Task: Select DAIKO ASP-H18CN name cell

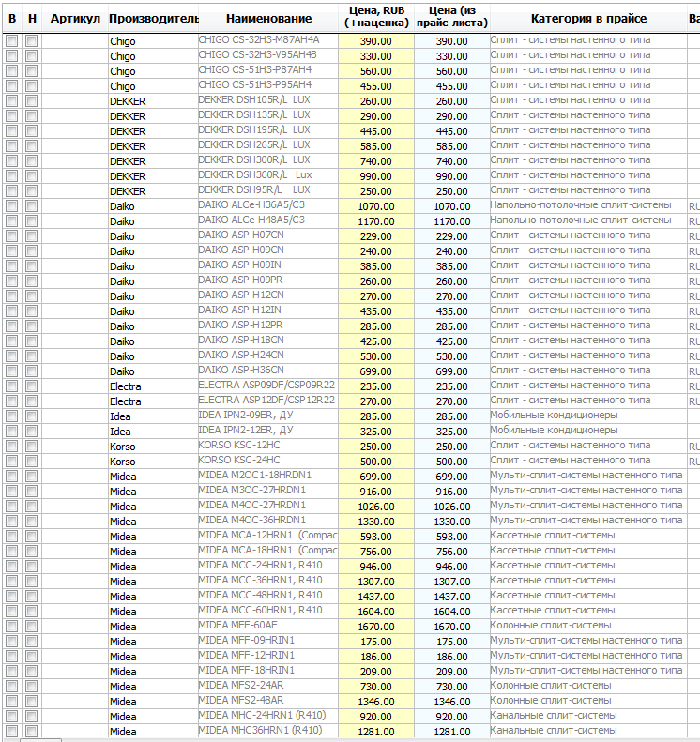Action: pos(268,341)
